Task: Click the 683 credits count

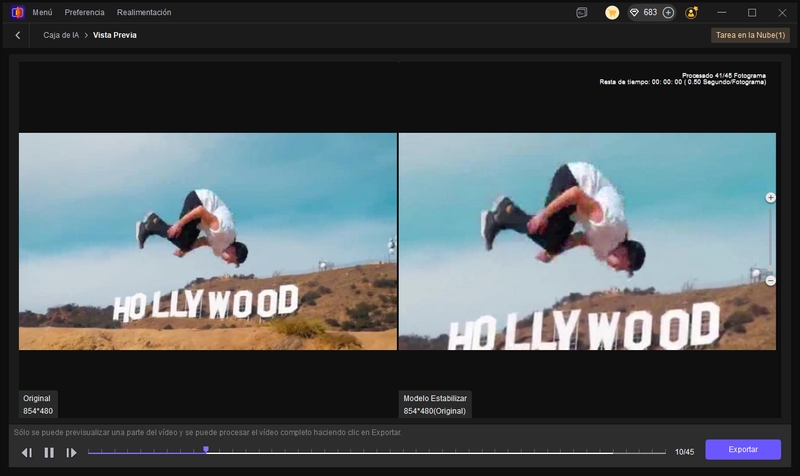Action: click(650, 13)
